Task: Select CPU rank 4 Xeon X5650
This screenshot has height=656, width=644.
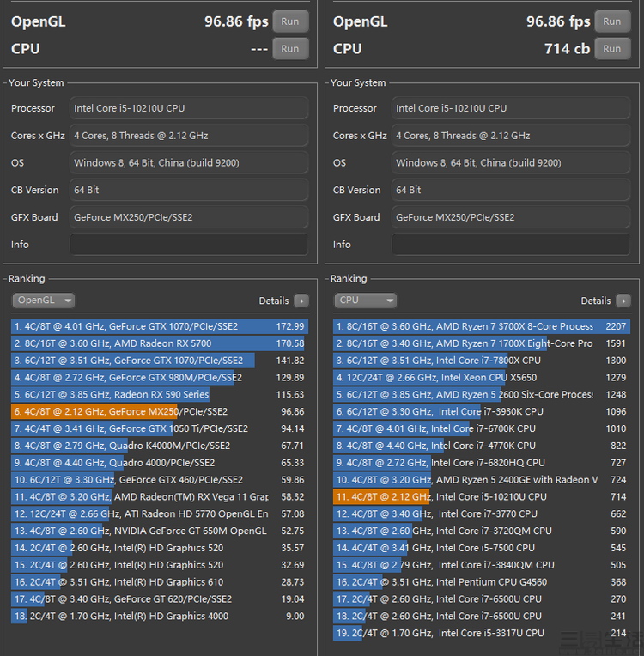Action: coord(482,377)
